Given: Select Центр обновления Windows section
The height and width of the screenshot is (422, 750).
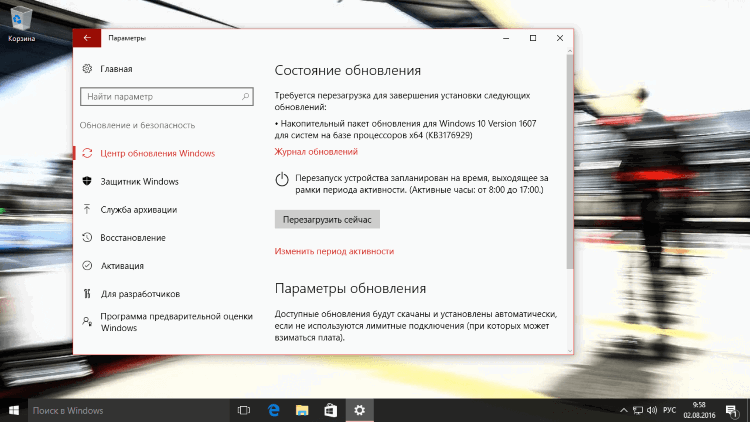Looking at the screenshot, I should [x=157, y=153].
